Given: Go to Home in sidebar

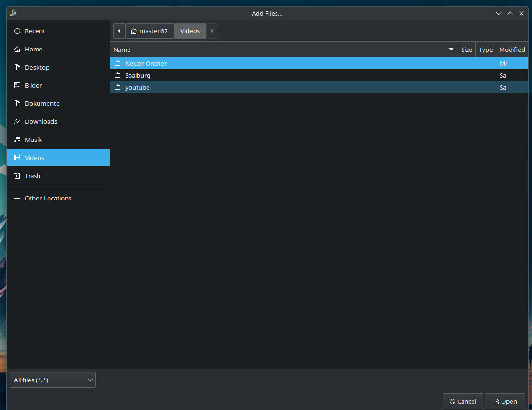Looking at the screenshot, I should click(x=58, y=49).
